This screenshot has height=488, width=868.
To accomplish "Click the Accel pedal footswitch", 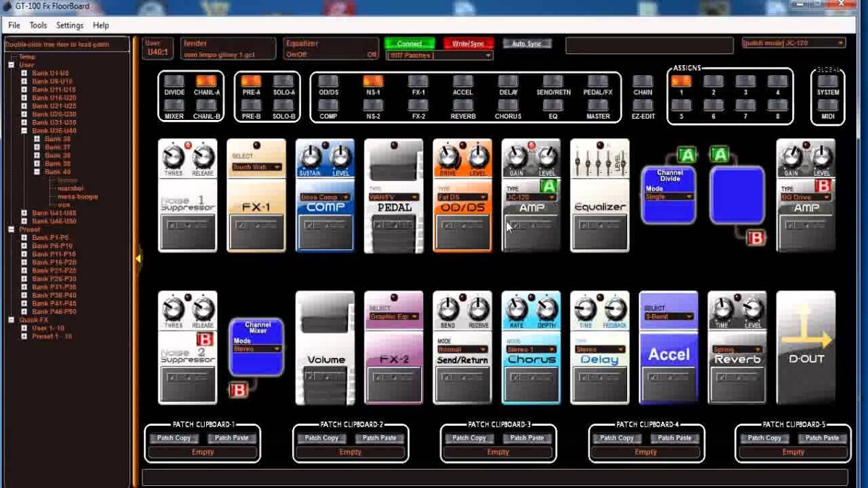I will pyautogui.click(x=668, y=383).
